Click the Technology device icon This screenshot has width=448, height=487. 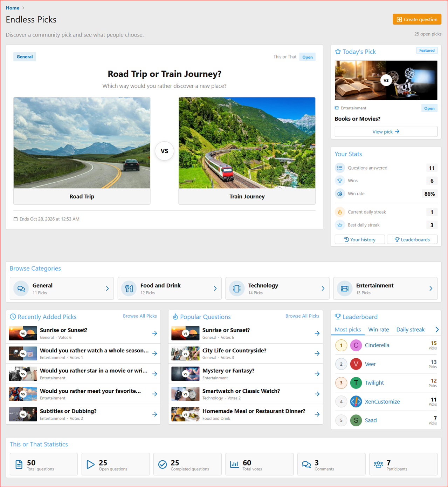click(x=237, y=289)
